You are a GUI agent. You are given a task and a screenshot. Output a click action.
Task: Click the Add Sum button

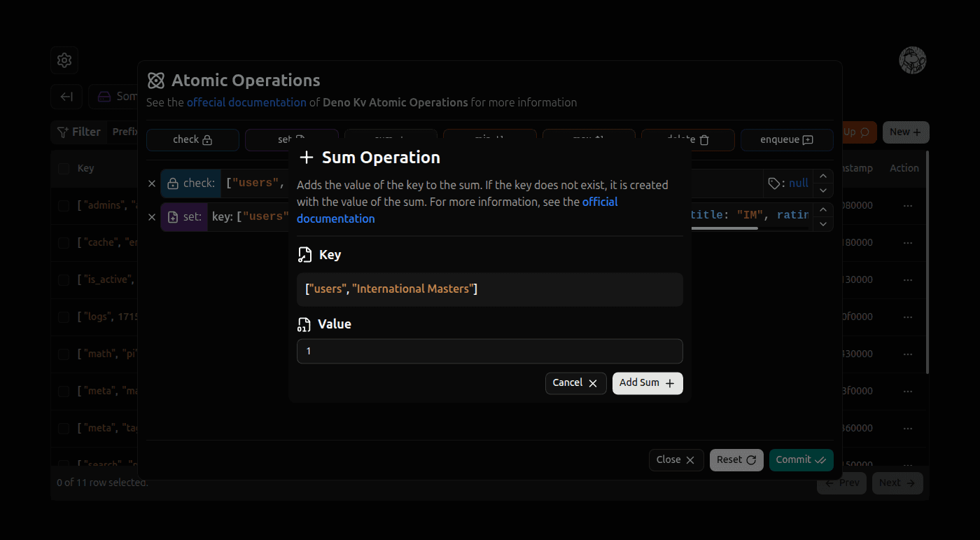[647, 383]
